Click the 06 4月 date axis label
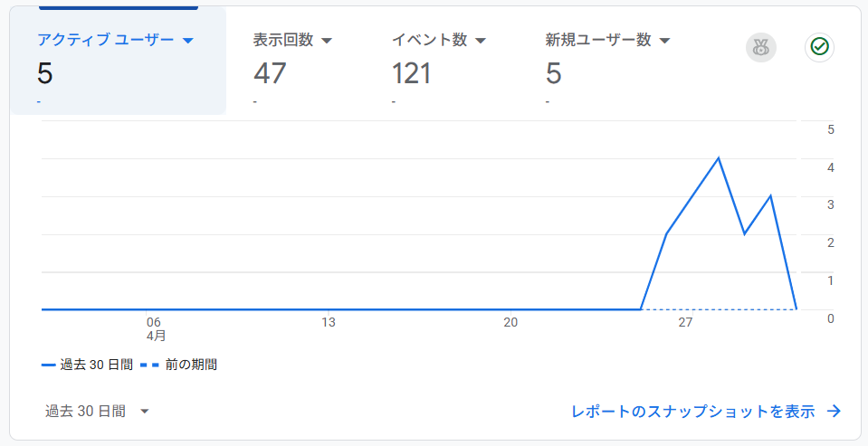The image size is (868, 446). [156, 328]
